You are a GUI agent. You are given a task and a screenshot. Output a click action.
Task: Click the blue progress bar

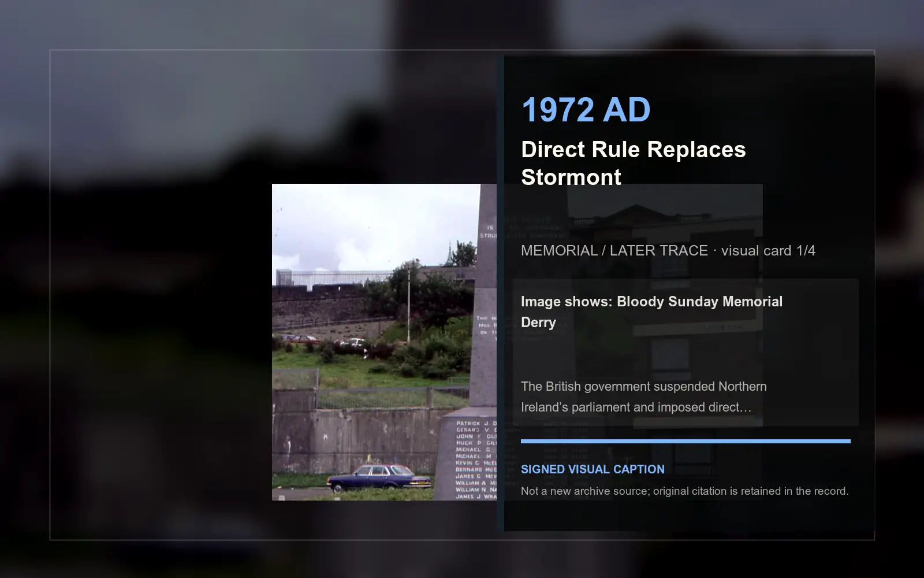click(685, 441)
